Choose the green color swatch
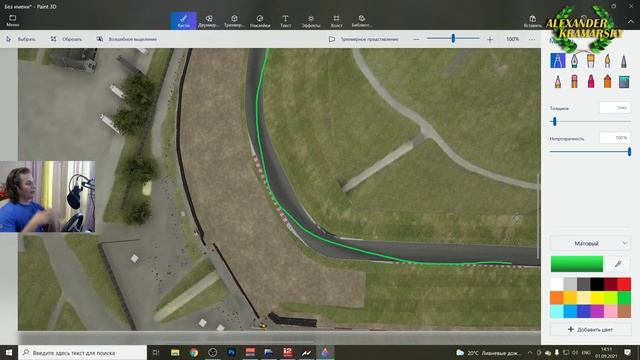 click(x=624, y=298)
